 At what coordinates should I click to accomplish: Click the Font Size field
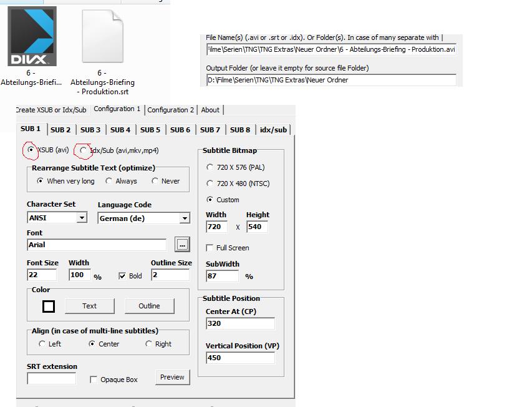(42, 275)
